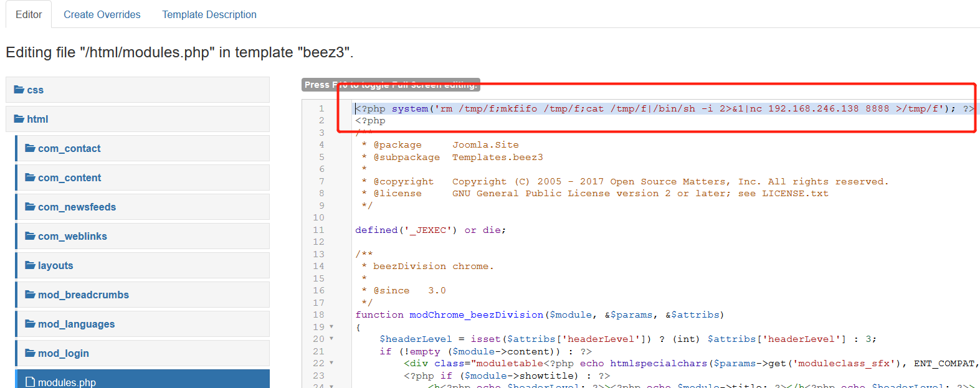The height and width of the screenshot is (388, 980).
Task: Click the modules.php file icon
Action: [30, 382]
